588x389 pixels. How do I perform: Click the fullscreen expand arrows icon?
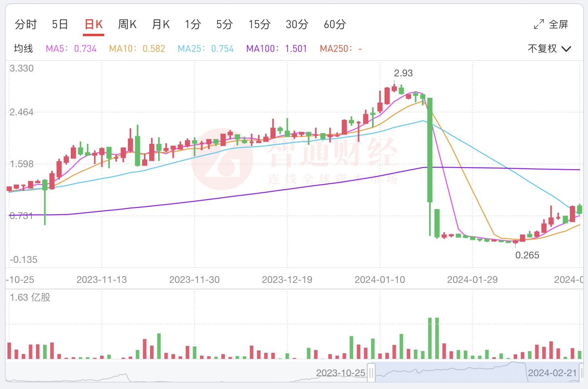coord(539,25)
